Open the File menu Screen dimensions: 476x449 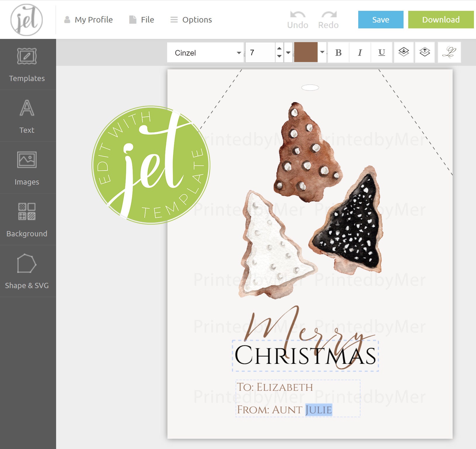142,20
